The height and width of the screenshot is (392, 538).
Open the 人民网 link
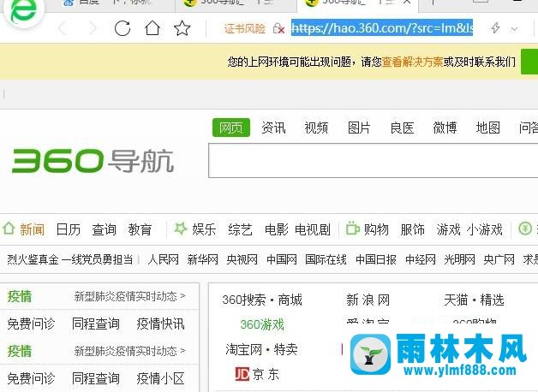click(164, 259)
